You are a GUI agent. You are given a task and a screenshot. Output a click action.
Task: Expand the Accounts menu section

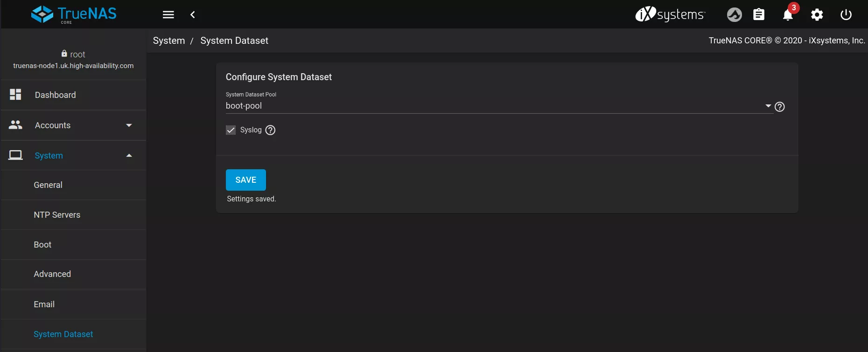click(74, 125)
